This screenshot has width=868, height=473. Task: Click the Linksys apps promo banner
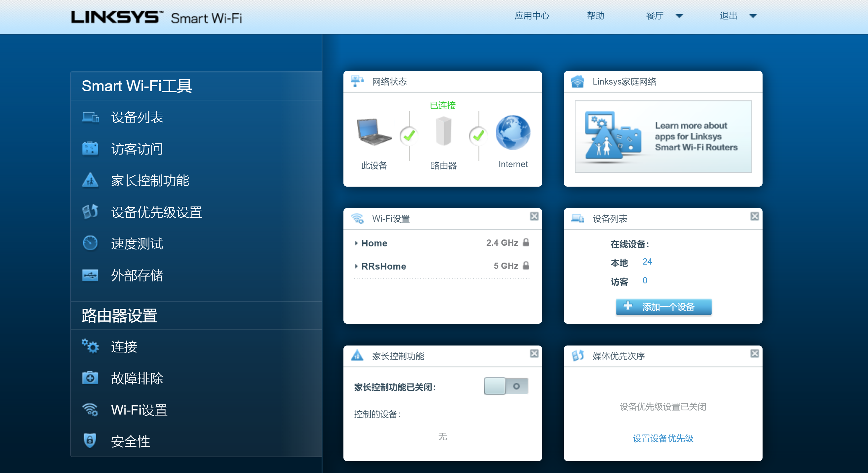pyautogui.click(x=663, y=136)
